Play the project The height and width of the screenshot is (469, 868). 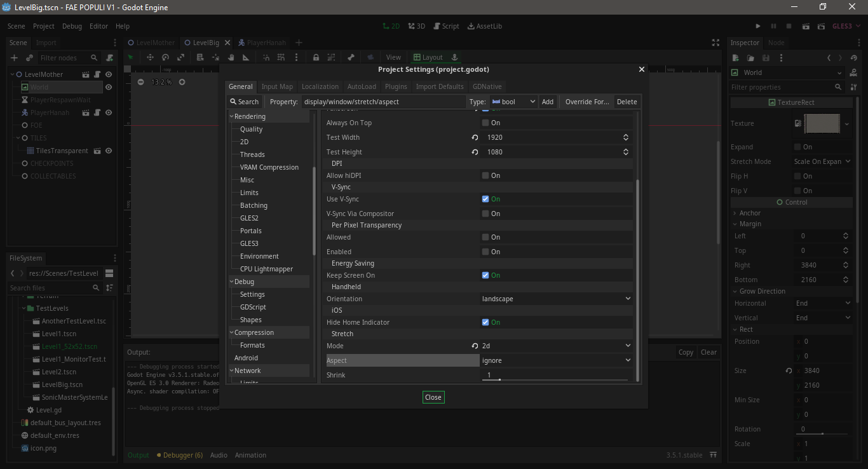tap(758, 26)
